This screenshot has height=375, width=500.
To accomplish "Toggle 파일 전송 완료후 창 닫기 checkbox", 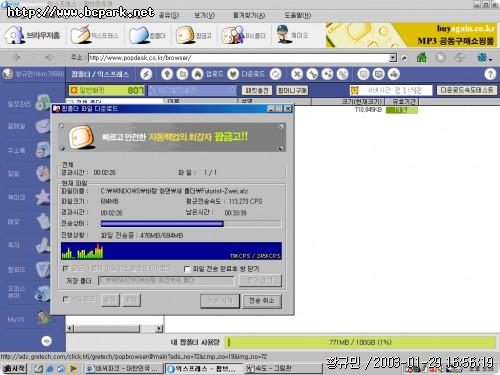I will click(187, 269).
